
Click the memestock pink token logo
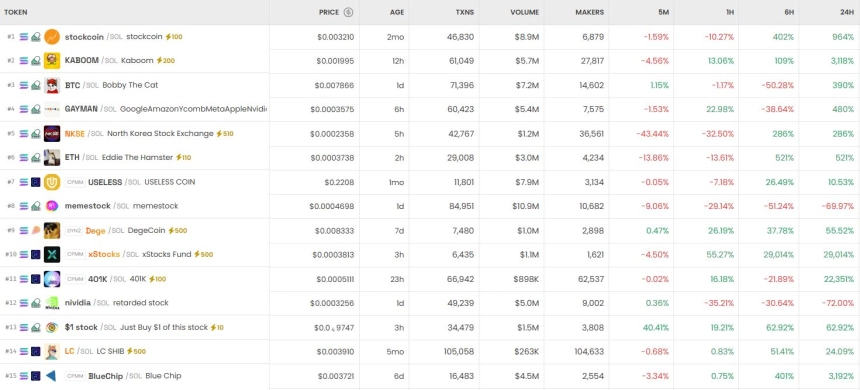point(52,206)
